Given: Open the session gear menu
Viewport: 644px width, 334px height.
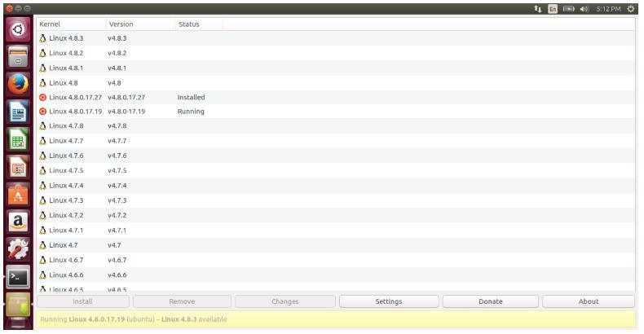Looking at the screenshot, I should pyautogui.click(x=631, y=9).
